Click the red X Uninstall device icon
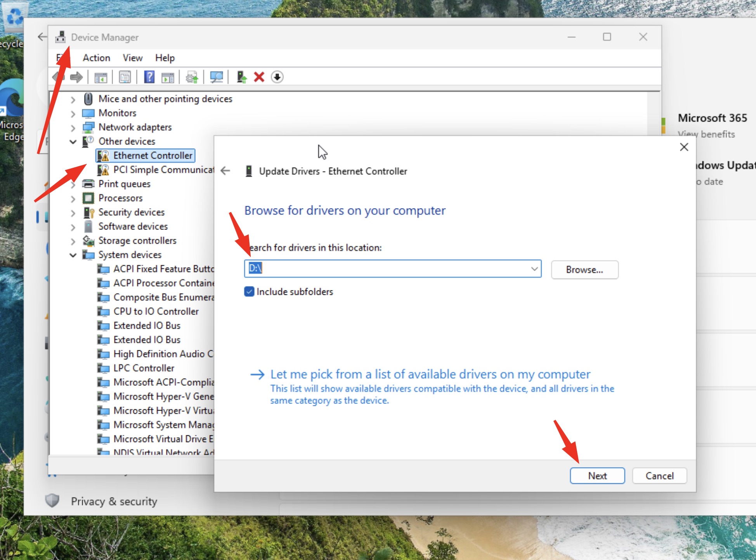The image size is (756, 560). [259, 77]
